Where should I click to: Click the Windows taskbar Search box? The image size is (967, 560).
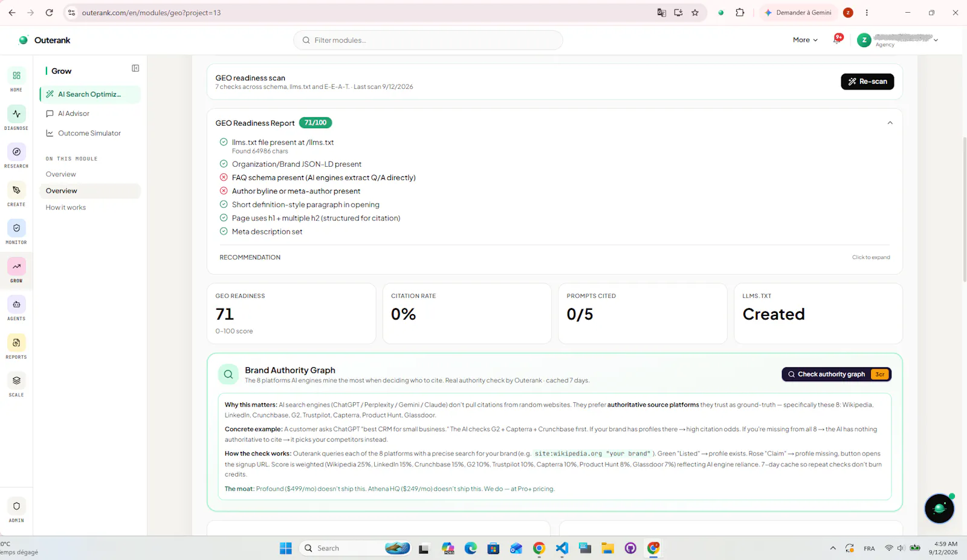355,548
